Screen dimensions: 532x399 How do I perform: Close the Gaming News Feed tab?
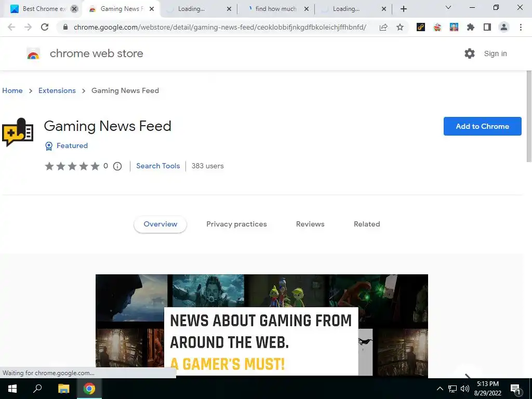(x=152, y=9)
